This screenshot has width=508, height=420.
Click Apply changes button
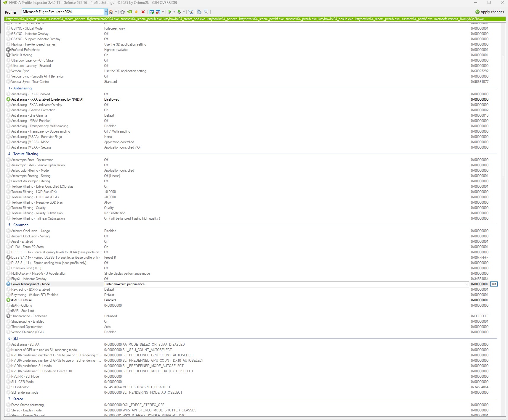click(x=489, y=12)
